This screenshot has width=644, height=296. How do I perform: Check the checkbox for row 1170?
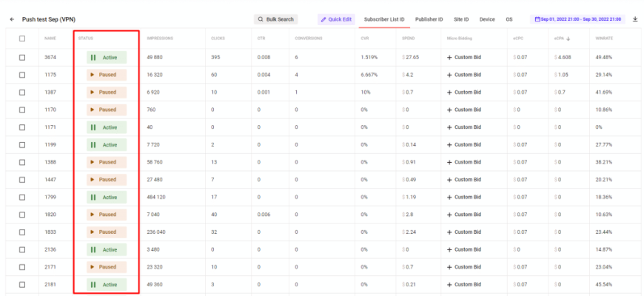pos(22,110)
